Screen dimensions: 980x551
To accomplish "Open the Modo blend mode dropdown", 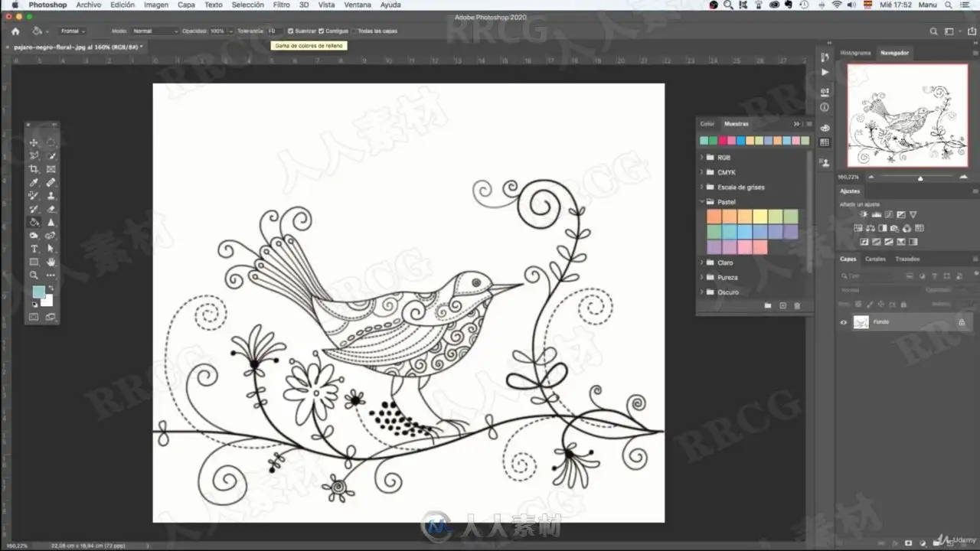I will coord(155,31).
